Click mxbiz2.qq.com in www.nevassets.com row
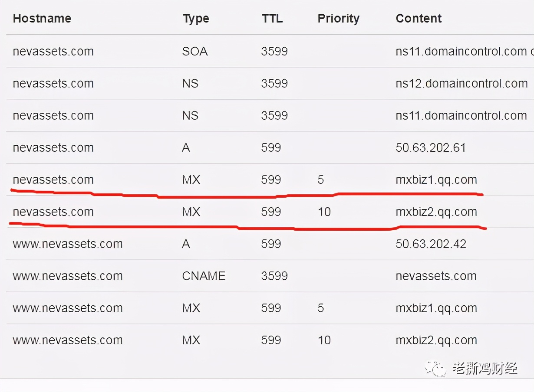Screen dimensions: 534x392 tap(436, 340)
